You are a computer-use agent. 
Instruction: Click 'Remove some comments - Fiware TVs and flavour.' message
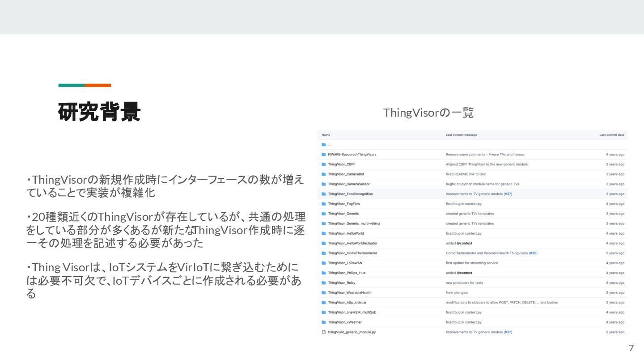pos(485,154)
